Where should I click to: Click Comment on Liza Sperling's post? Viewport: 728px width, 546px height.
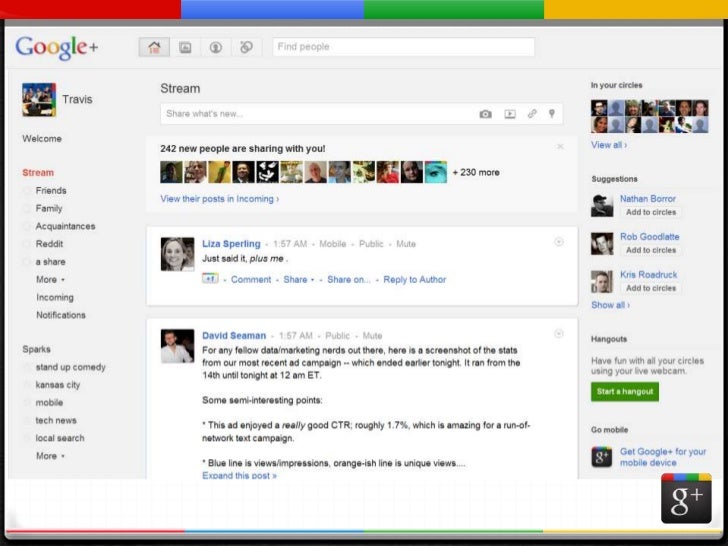(251, 280)
